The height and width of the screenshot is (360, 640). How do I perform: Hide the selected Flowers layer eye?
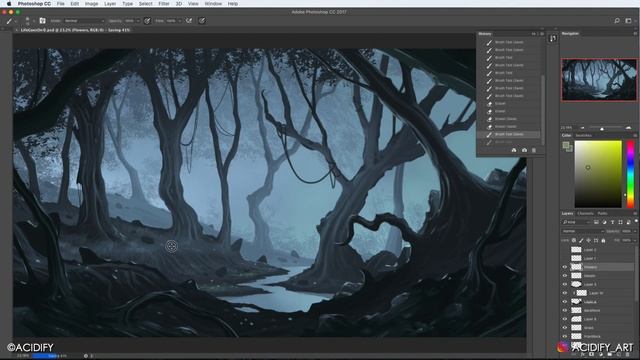(x=565, y=267)
